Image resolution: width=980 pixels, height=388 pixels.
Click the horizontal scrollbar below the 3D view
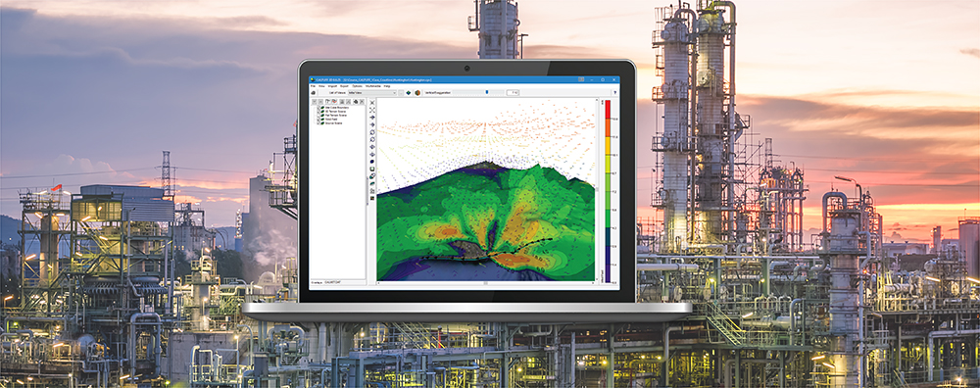(486, 283)
